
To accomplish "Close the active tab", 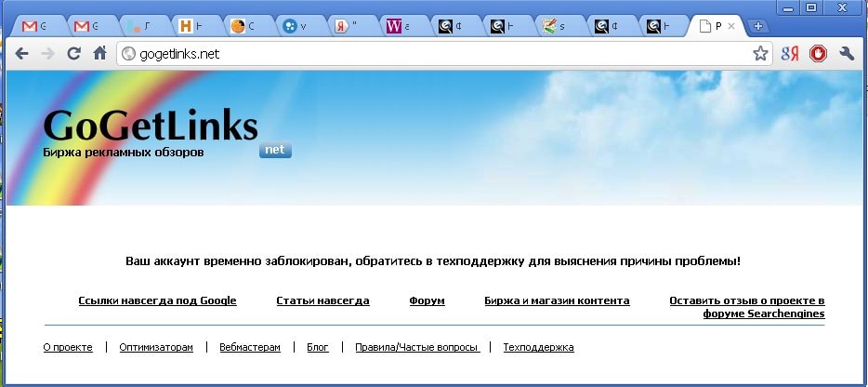I will coord(731,26).
